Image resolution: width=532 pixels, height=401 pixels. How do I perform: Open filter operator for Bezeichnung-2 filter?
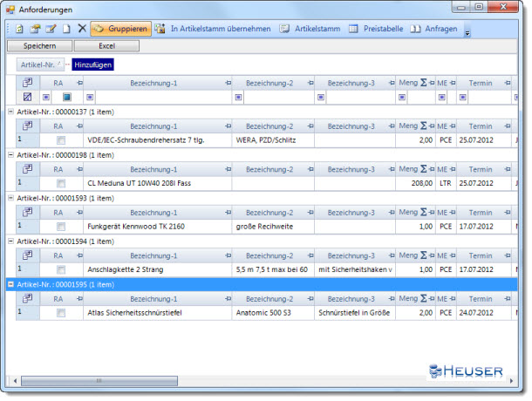pyautogui.click(x=238, y=98)
